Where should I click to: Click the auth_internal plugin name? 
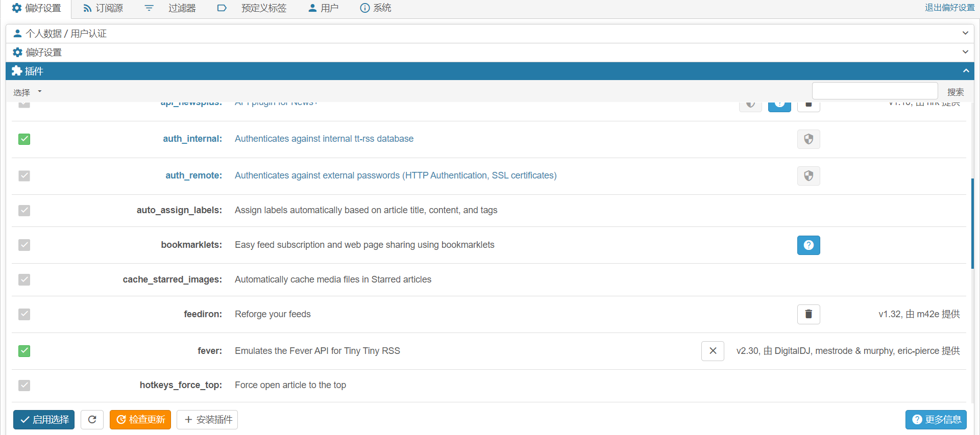192,139
